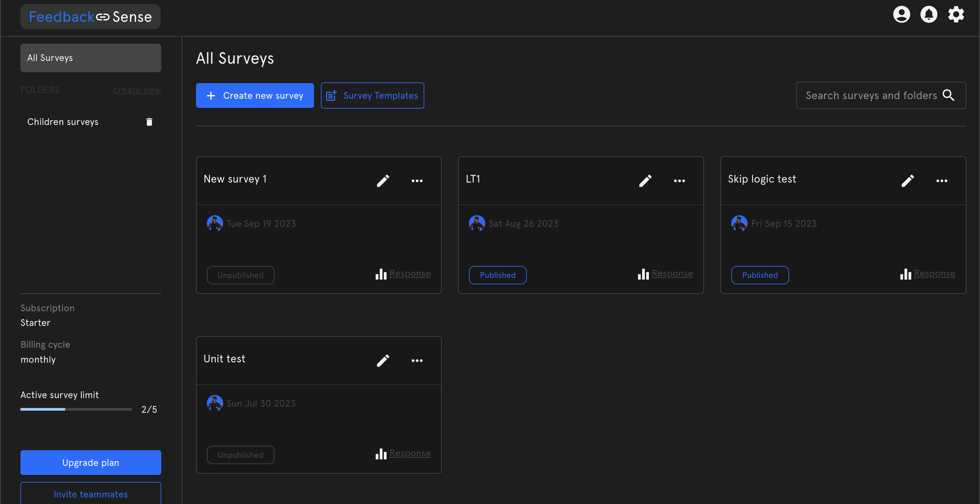Expand three-dot options on Skip logic test
Image resolution: width=980 pixels, height=504 pixels.
942,180
